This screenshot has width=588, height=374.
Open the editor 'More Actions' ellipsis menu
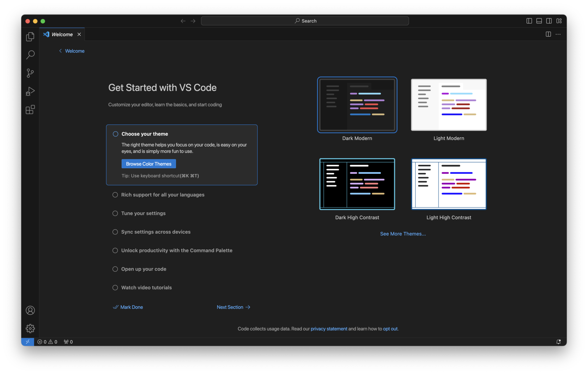point(558,34)
